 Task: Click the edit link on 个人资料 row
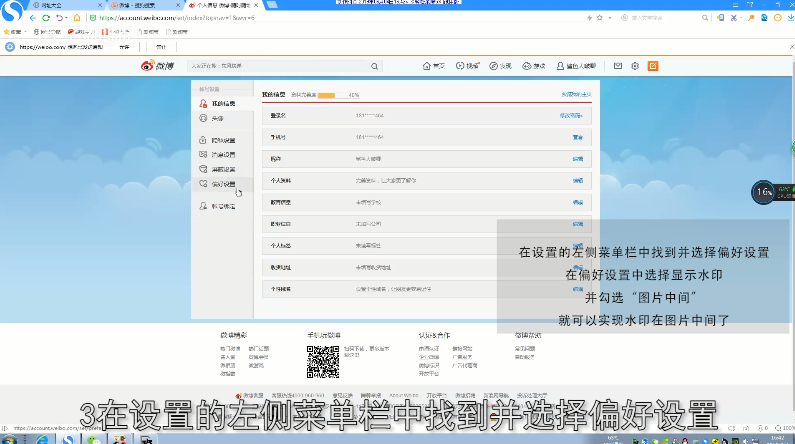(x=577, y=180)
